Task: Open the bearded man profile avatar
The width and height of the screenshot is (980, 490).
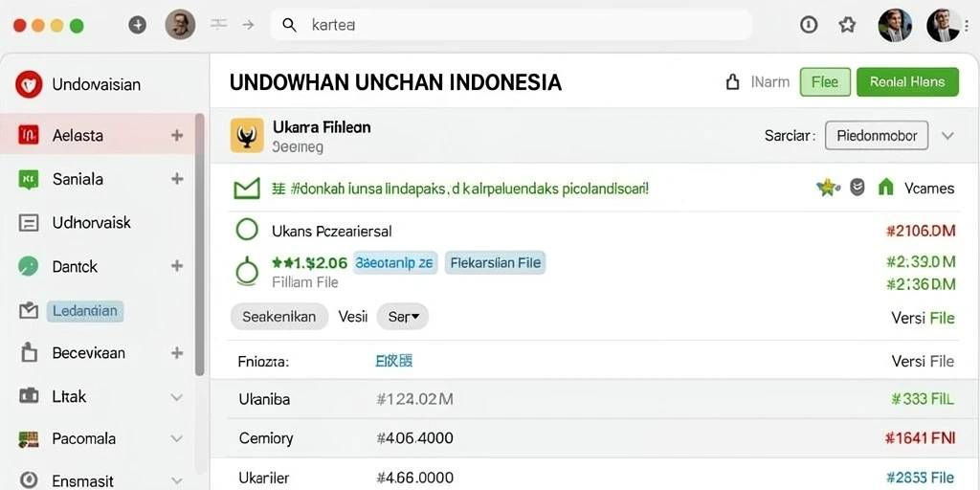Action: [180, 25]
